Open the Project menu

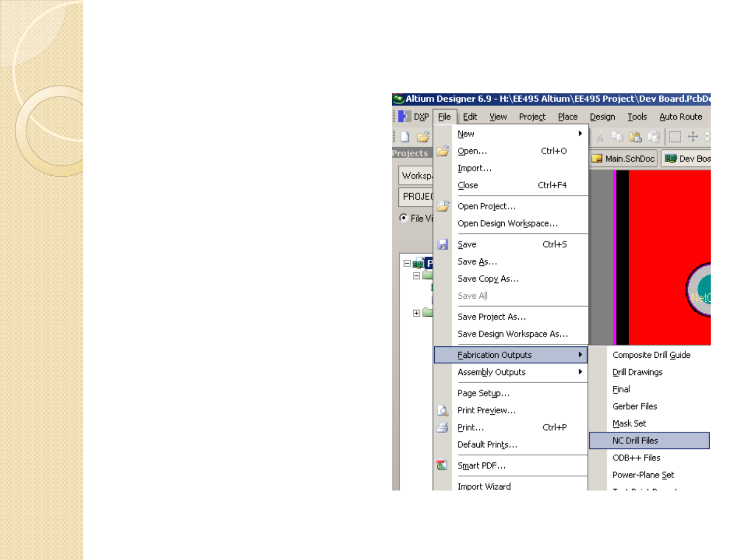coord(532,117)
